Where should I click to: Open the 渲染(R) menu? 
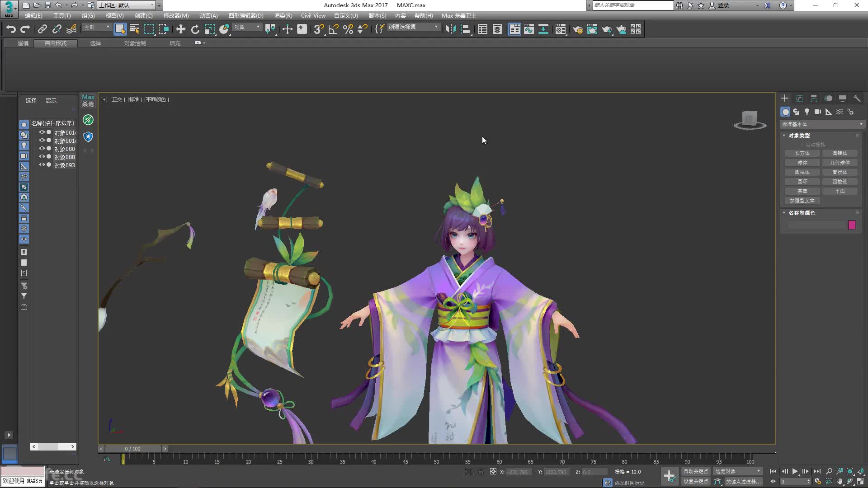click(283, 15)
